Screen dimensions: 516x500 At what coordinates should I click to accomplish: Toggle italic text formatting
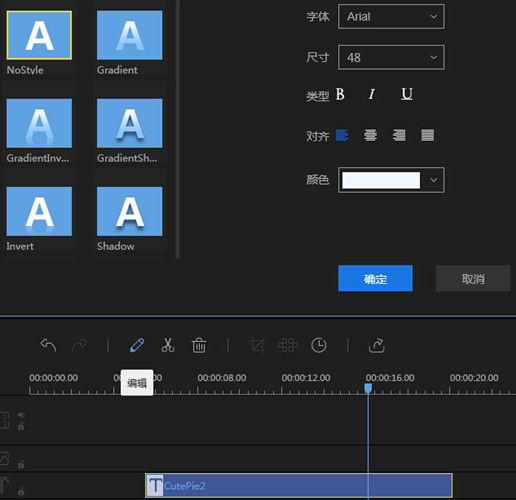372,94
